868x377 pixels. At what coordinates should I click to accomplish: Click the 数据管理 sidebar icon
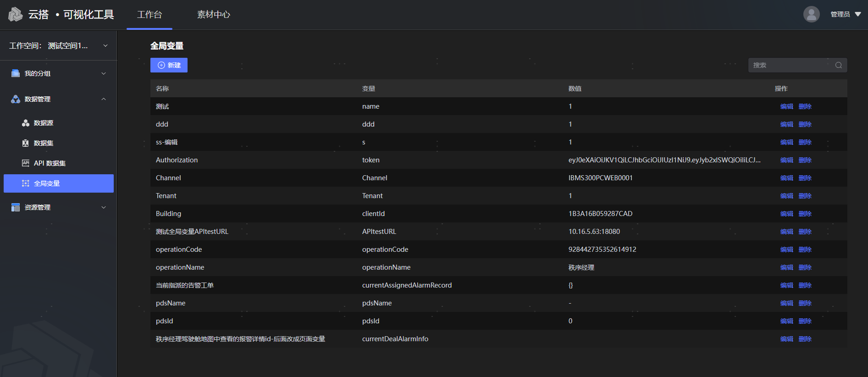(16, 99)
